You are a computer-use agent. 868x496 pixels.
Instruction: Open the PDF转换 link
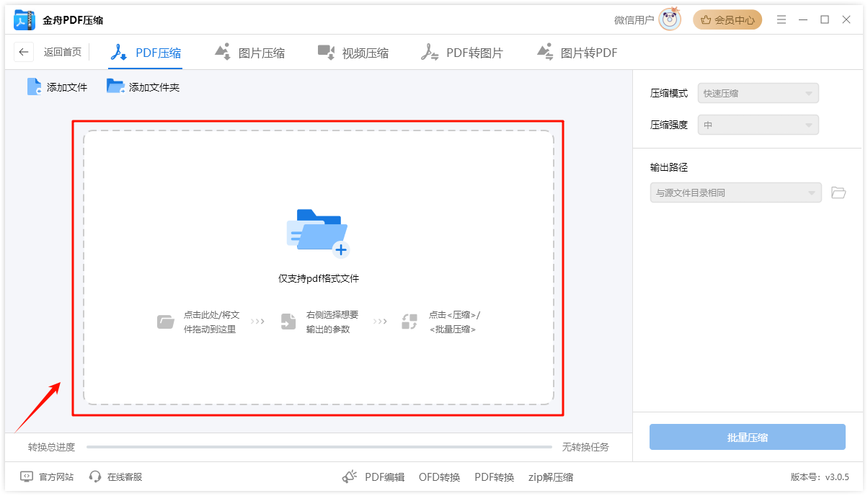point(495,477)
